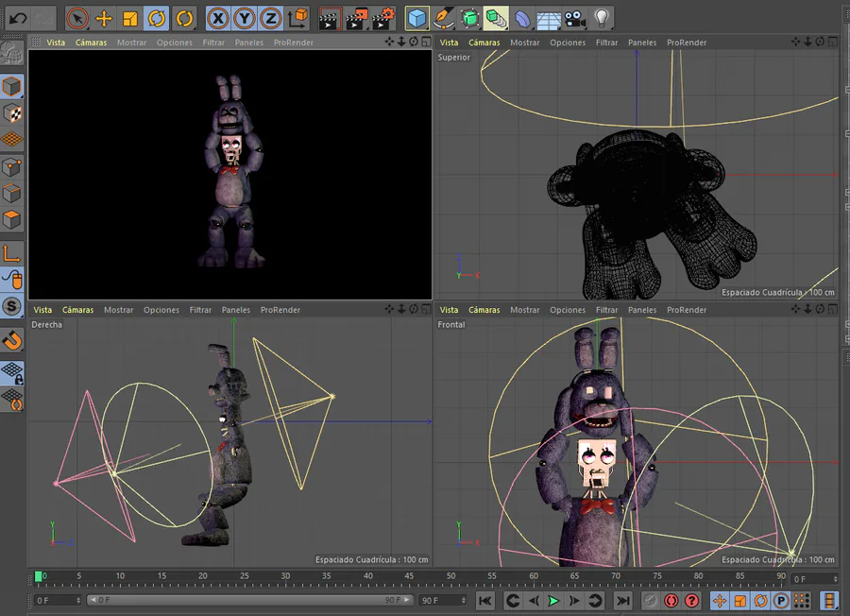The height and width of the screenshot is (616, 850).
Task: Open the blue deformer icon
Action: 522,19
